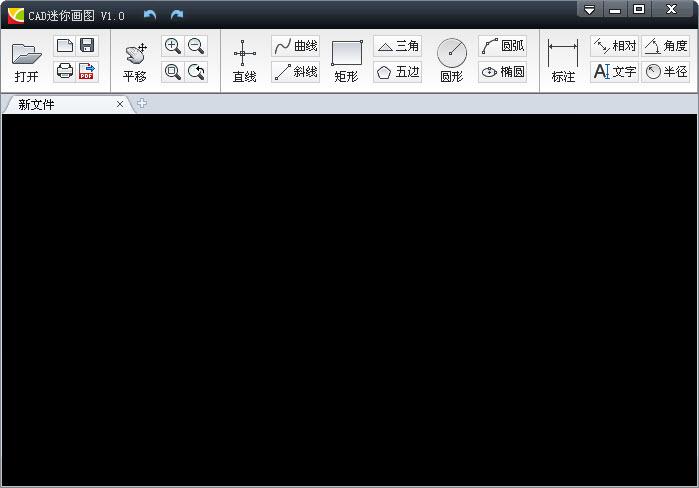
Task: Click the Open file (打开) folder icon
Action: [x=27, y=54]
